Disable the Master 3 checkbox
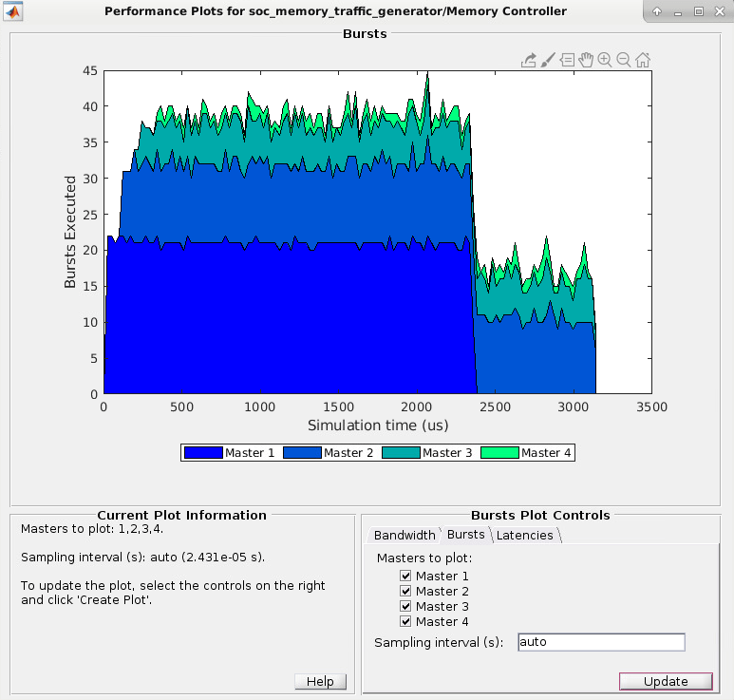 [405, 606]
